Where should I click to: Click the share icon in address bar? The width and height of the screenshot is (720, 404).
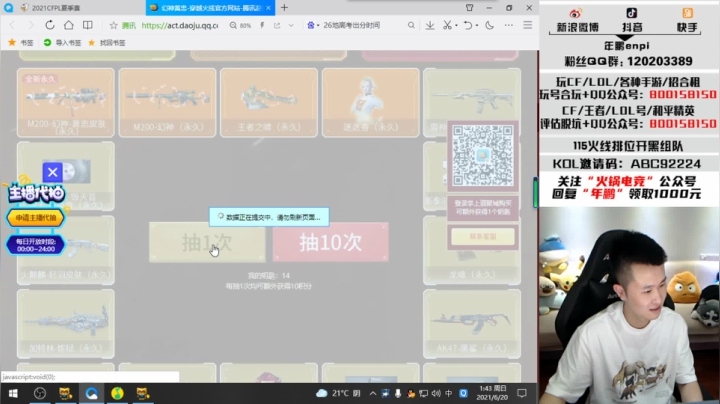(x=277, y=25)
